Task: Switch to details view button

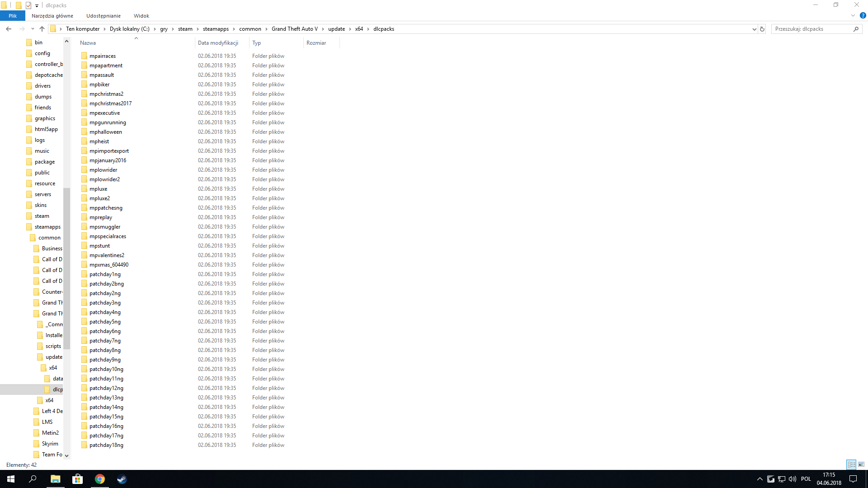Action: tap(851, 465)
